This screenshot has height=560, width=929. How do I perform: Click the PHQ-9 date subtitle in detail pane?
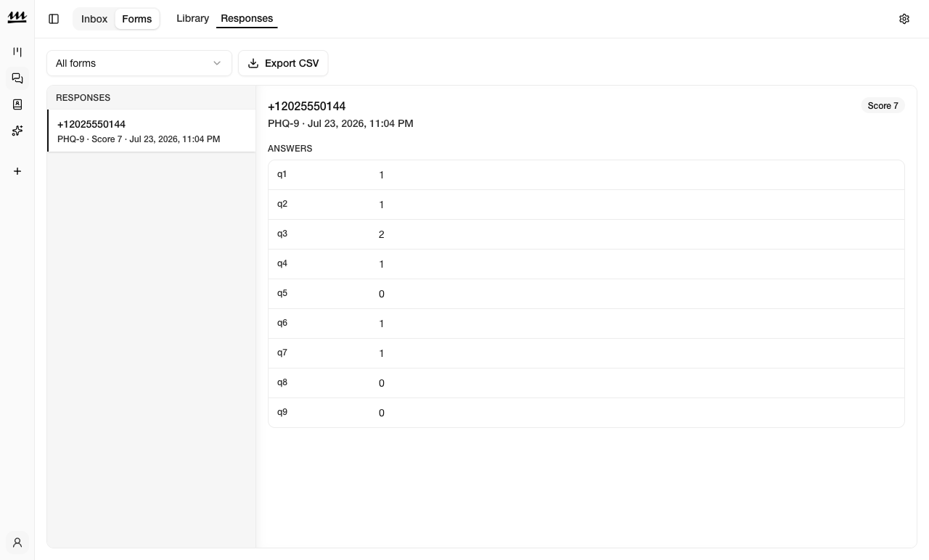pos(340,123)
